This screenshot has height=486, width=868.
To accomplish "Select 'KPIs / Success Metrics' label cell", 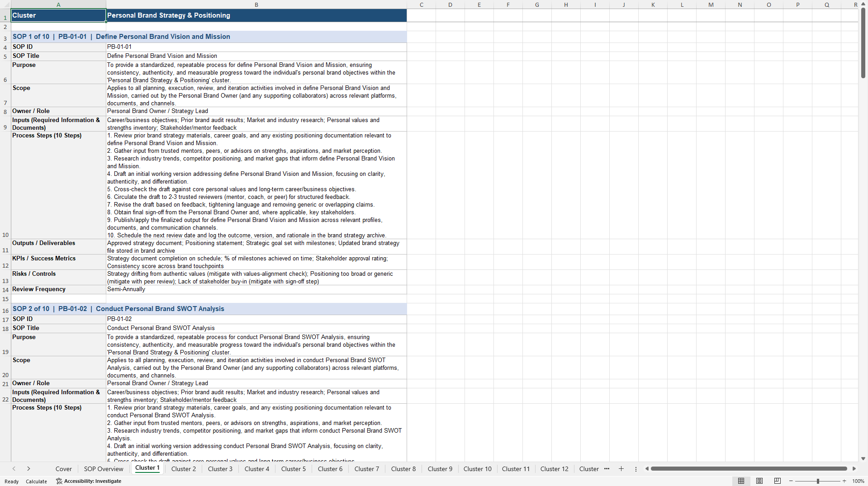I will coord(58,262).
